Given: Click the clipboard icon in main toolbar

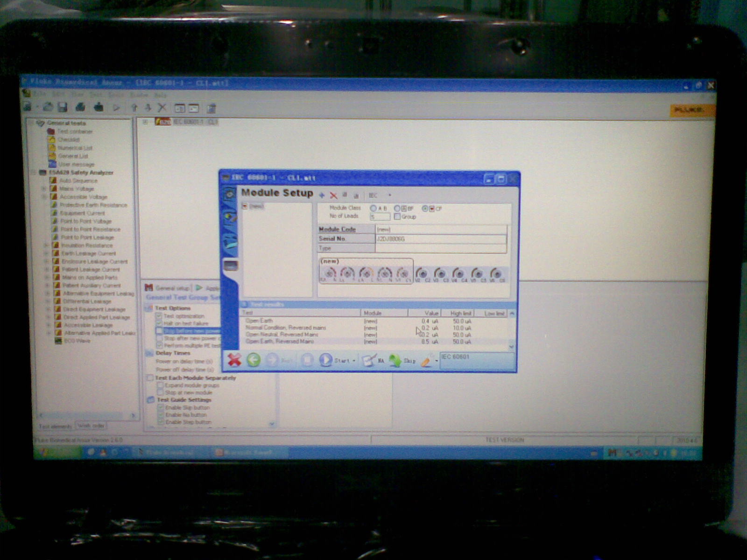Looking at the screenshot, I should pos(211,108).
